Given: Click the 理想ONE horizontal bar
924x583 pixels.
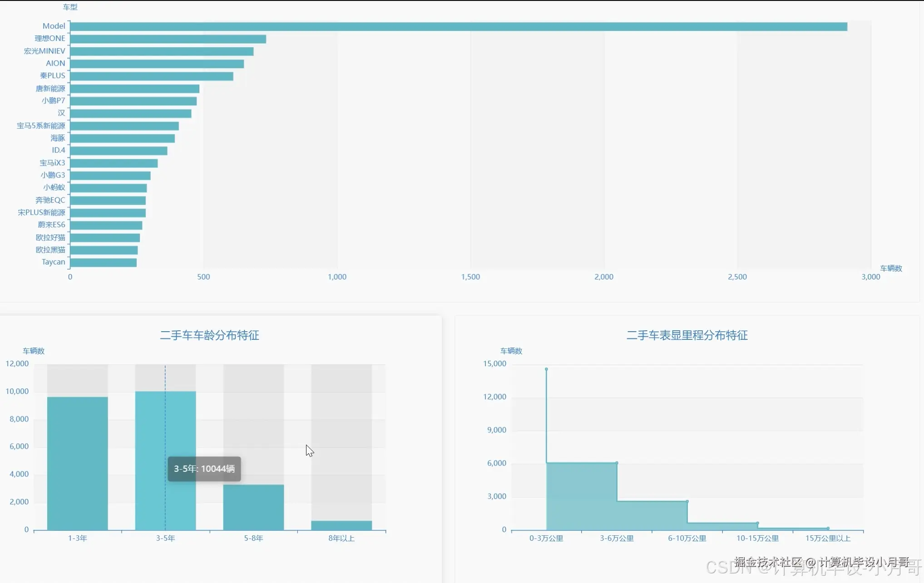Looking at the screenshot, I should 168,39.
